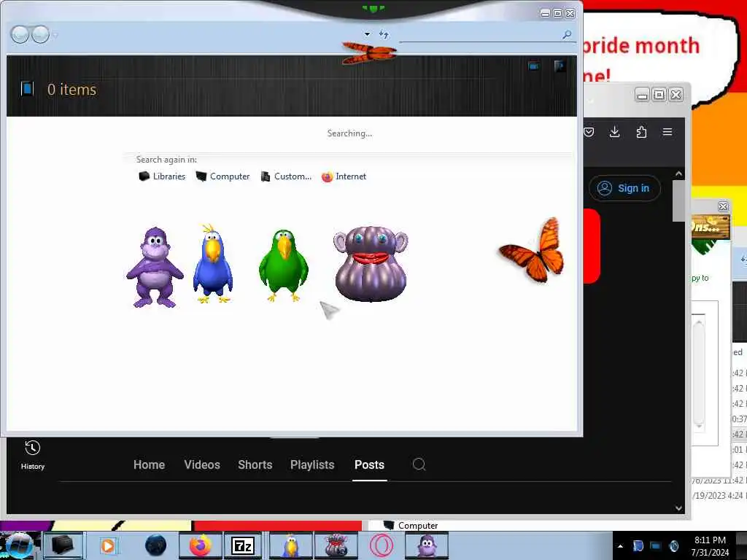Select the Posts channel tab
The height and width of the screenshot is (560, 747).
point(369,464)
